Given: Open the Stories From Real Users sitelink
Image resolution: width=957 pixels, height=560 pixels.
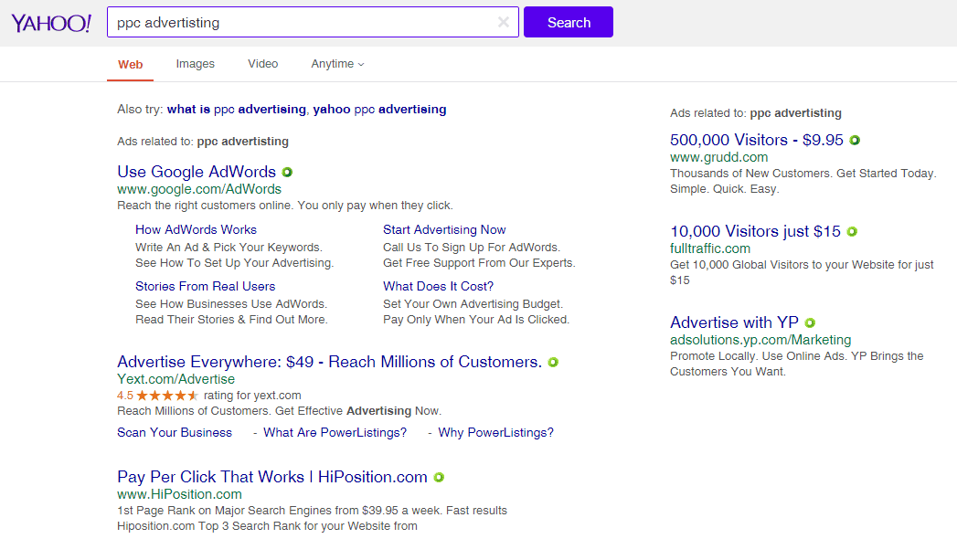Looking at the screenshot, I should [205, 287].
